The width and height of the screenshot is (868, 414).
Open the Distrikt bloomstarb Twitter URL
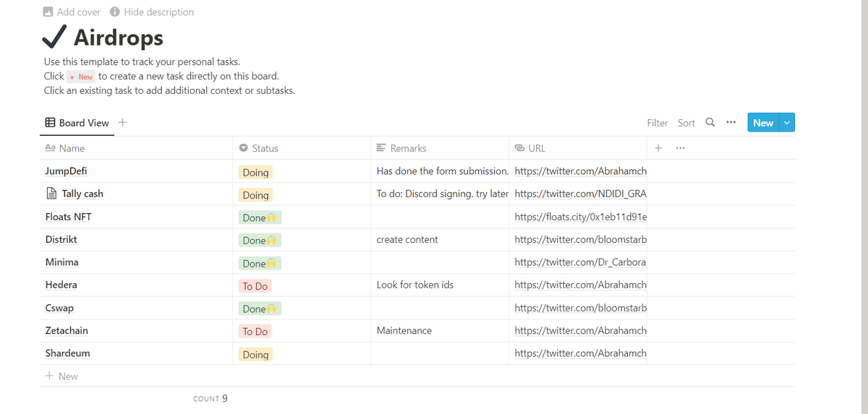(580, 239)
